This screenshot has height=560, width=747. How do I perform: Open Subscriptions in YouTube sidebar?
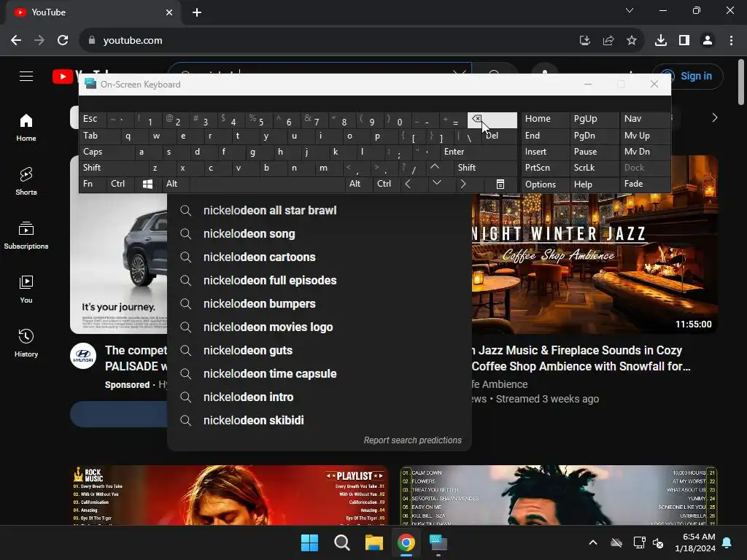tap(26, 236)
